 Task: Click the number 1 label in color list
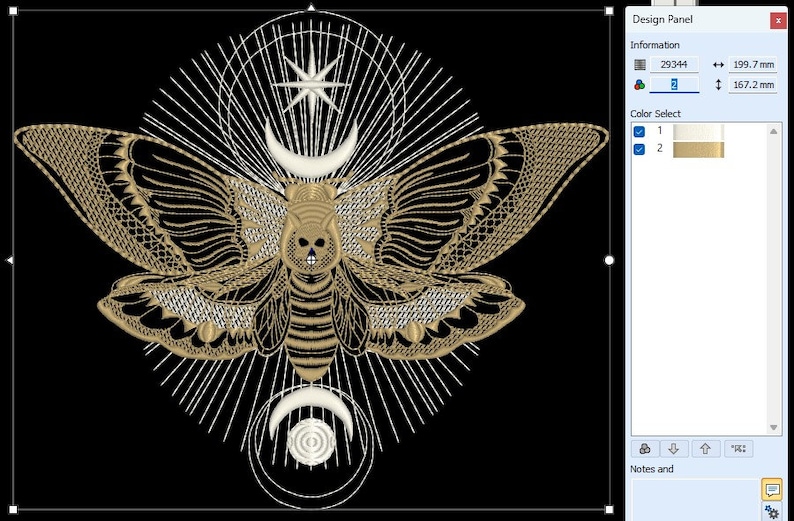[659, 131]
